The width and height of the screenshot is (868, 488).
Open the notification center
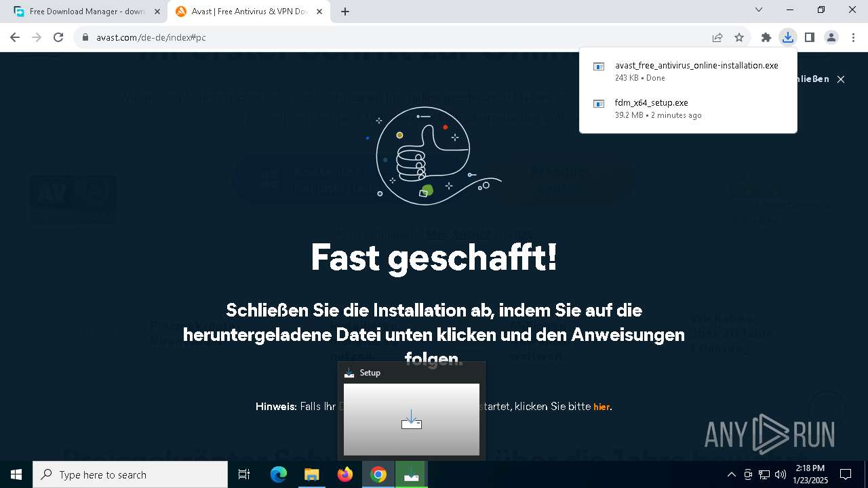coord(846,474)
